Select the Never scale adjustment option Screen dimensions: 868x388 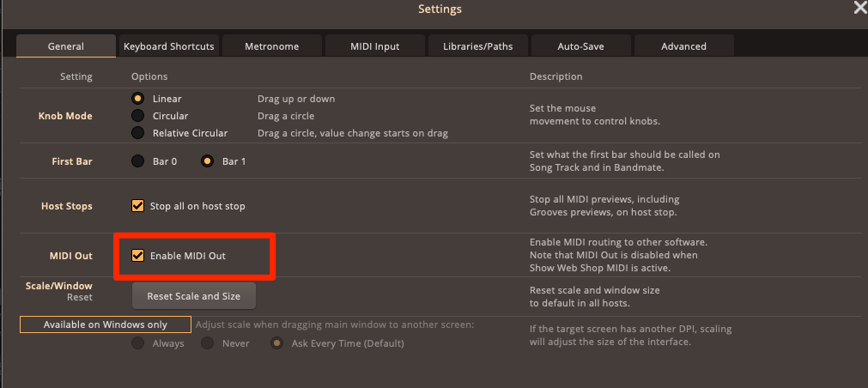click(207, 343)
